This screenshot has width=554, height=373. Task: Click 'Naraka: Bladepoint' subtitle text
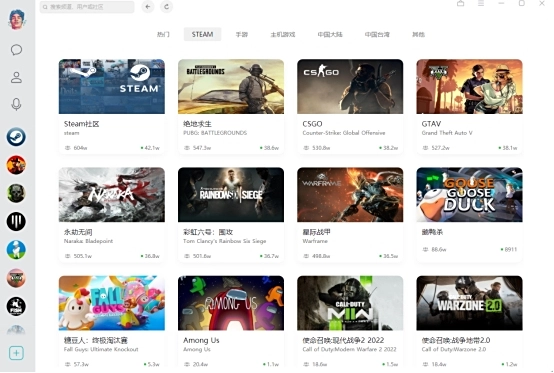coord(88,241)
